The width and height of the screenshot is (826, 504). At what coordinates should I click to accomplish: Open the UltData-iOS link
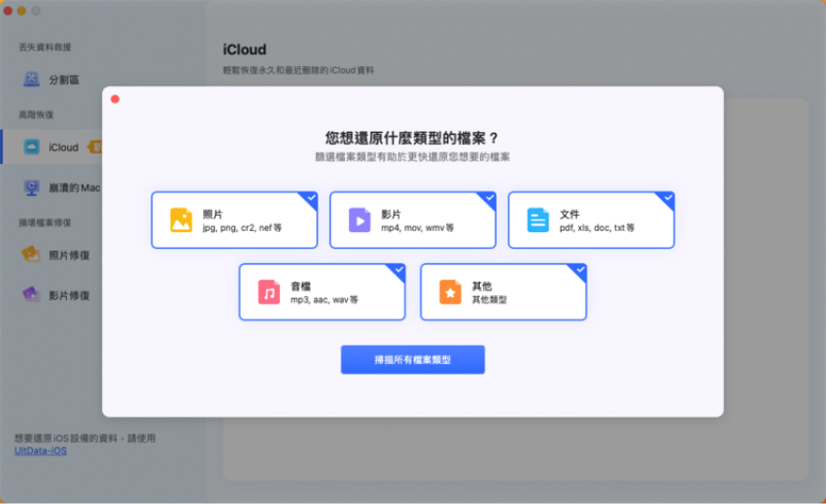click(41, 451)
